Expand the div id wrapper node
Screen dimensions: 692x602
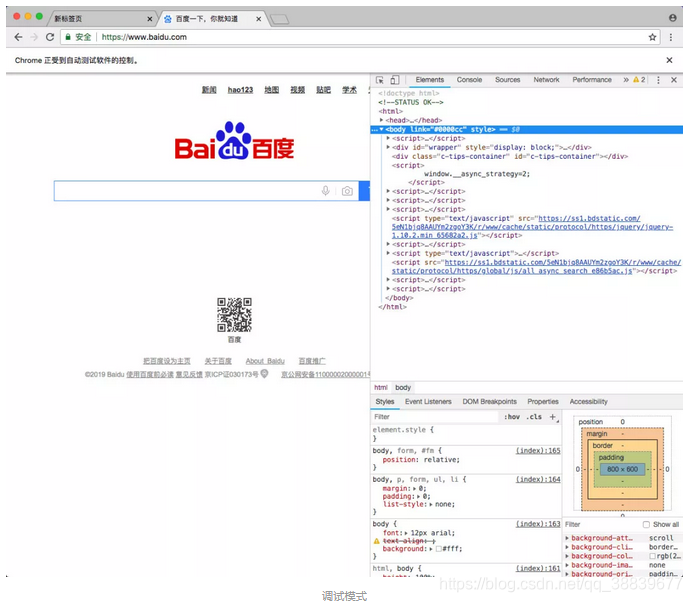pyautogui.click(x=388, y=147)
